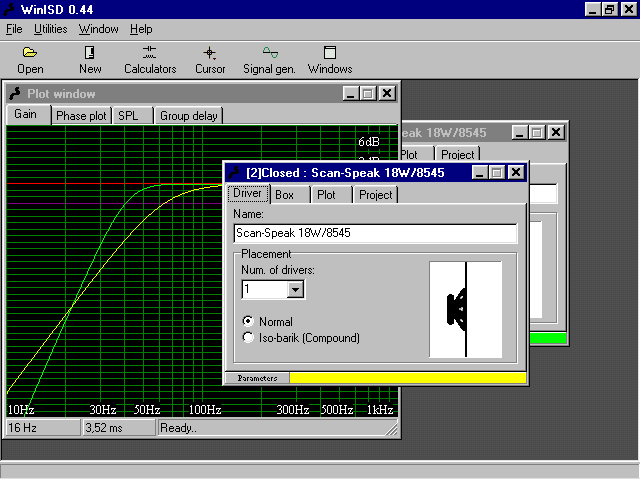Click the 1kHz axis label on the plot

[x=380, y=409]
